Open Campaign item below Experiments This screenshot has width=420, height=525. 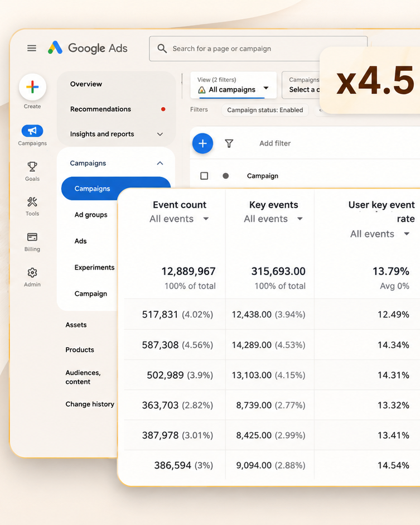click(x=91, y=293)
